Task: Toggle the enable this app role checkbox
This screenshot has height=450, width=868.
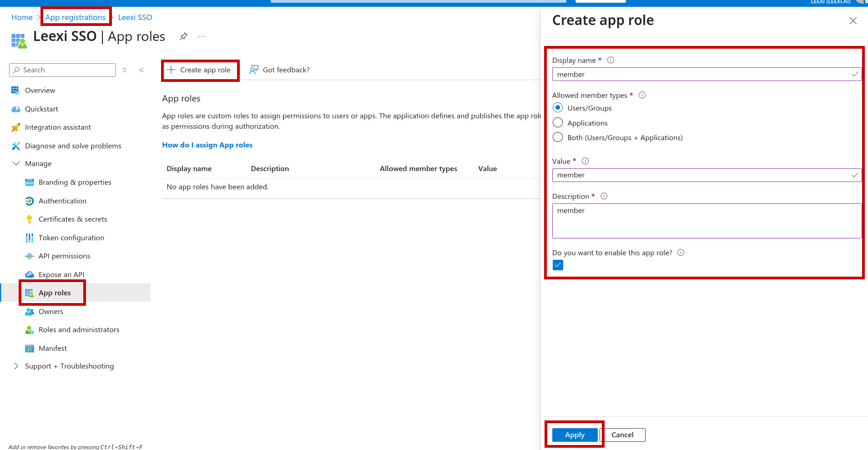Action: pyautogui.click(x=558, y=265)
